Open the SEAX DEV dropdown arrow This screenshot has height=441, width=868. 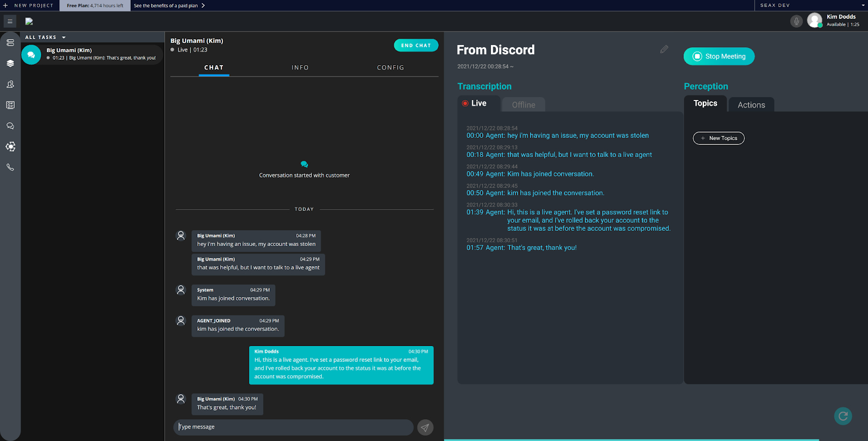click(863, 5)
